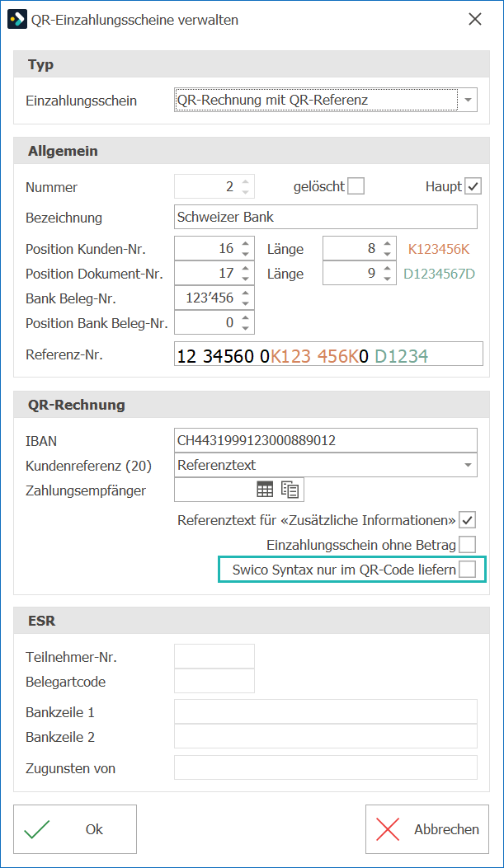The width and height of the screenshot is (504, 868).
Task: Open the Einzahlungsschein type dropdown
Action: click(x=468, y=101)
